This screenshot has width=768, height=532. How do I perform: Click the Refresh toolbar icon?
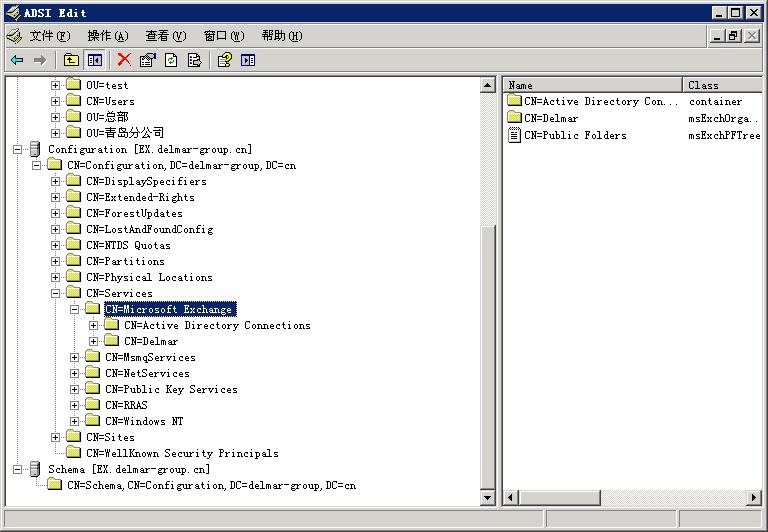click(171, 60)
